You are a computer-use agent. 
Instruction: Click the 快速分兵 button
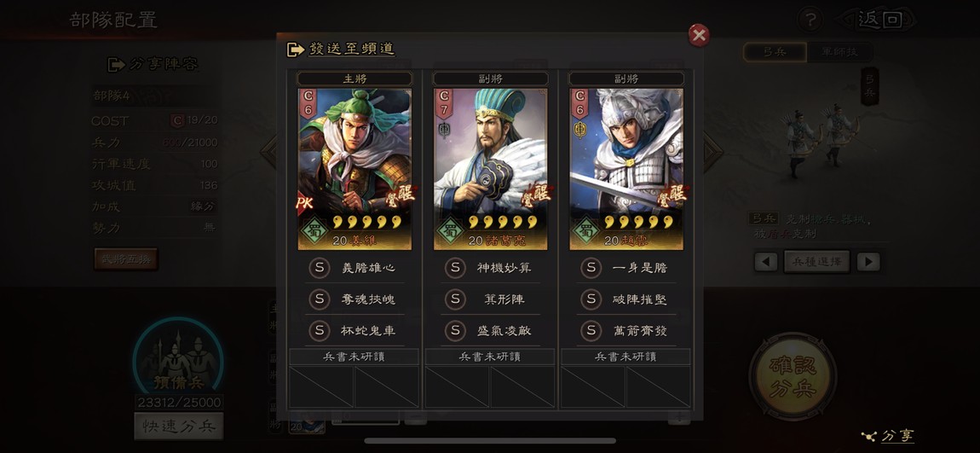tap(179, 427)
